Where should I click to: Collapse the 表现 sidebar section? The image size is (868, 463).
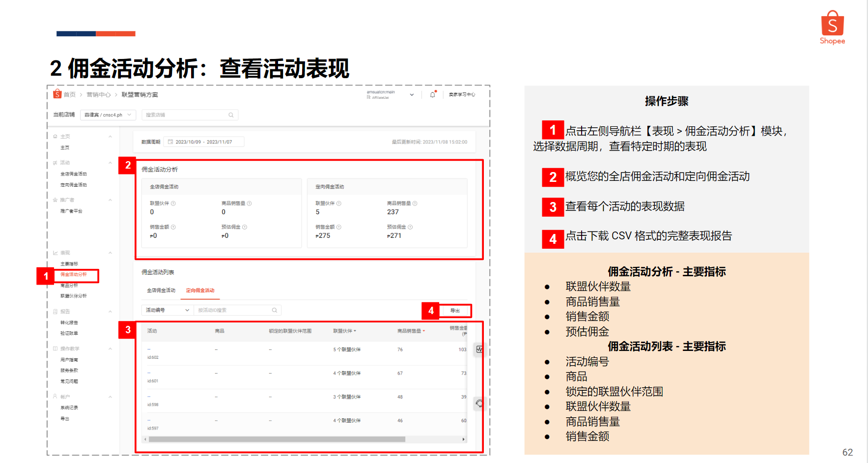pyautogui.click(x=111, y=253)
